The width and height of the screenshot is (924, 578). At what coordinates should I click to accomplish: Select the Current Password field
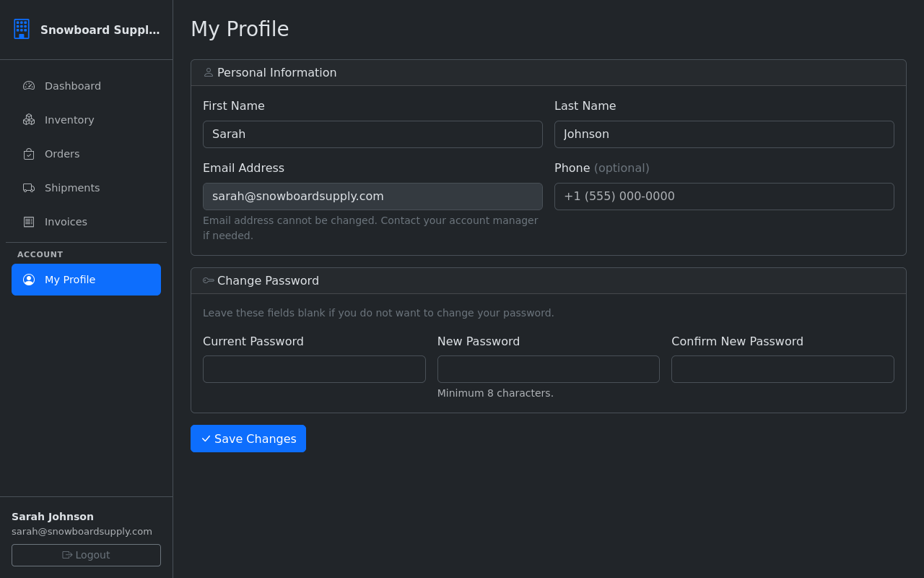click(x=314, y=369)
